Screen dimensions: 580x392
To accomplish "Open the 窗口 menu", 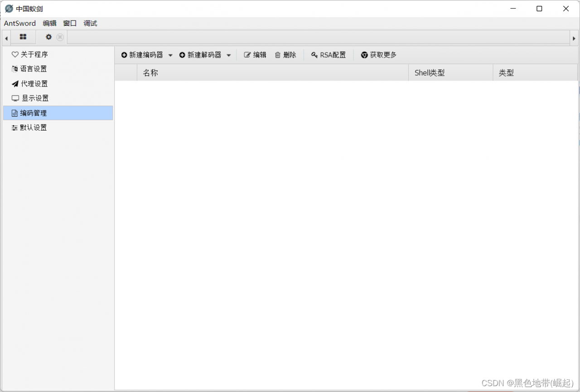I will 70,23.
